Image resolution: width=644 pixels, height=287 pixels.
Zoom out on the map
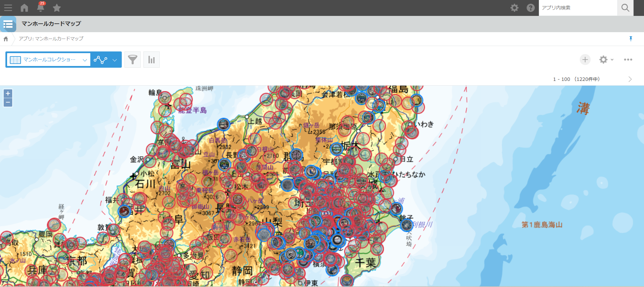8,102
